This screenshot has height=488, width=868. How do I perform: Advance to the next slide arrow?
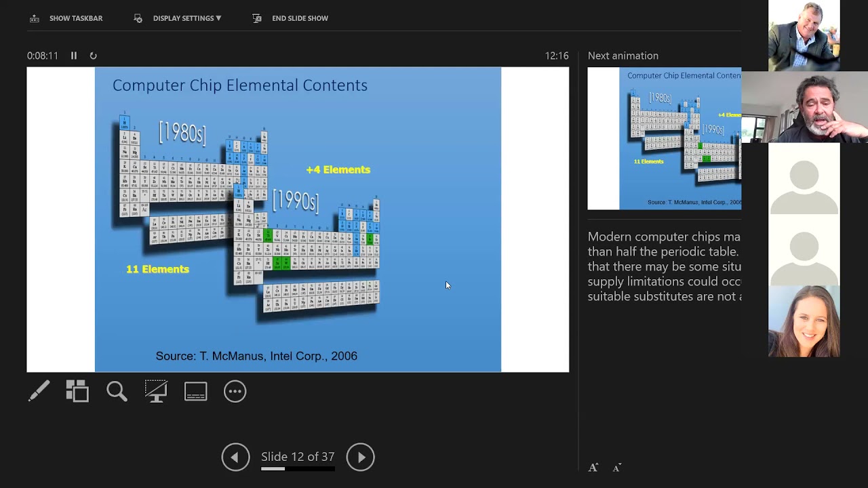tap(360, 457)
